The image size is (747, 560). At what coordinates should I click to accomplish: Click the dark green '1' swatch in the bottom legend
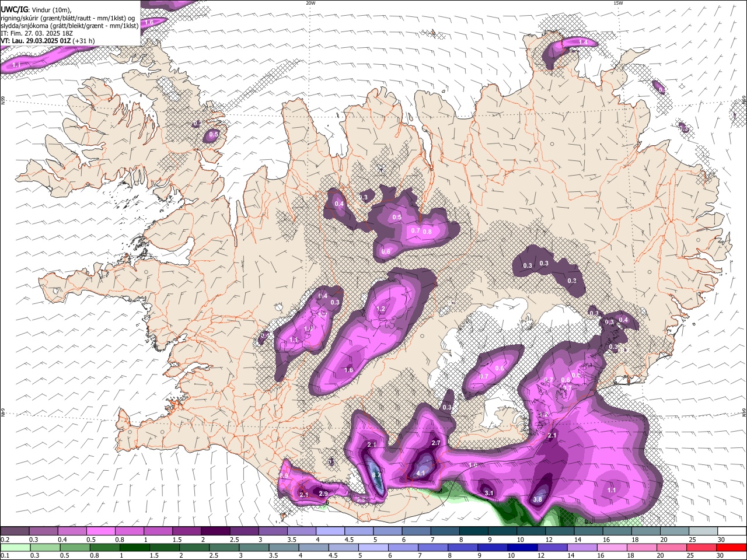click(x=134, y=548)
